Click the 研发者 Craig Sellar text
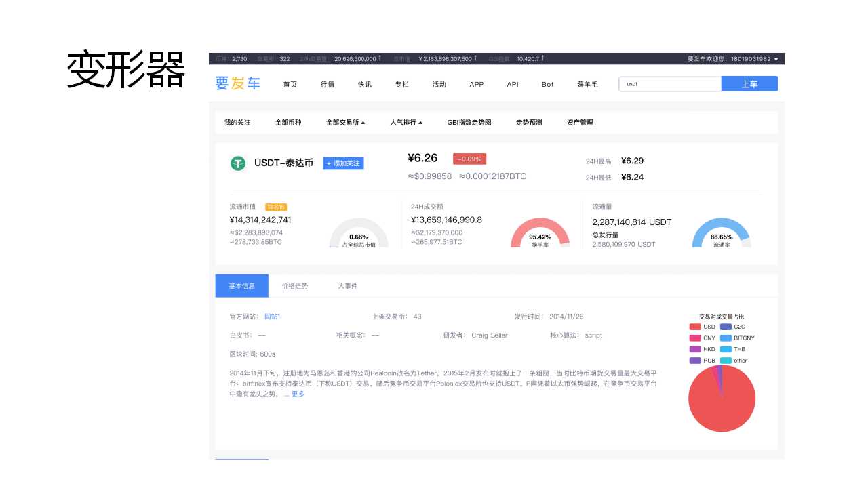 475,335
